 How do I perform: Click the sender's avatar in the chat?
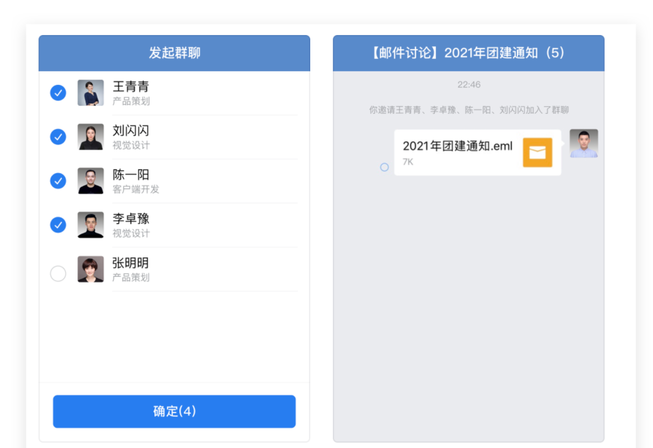pyautogui.click(x=584, y=144)
